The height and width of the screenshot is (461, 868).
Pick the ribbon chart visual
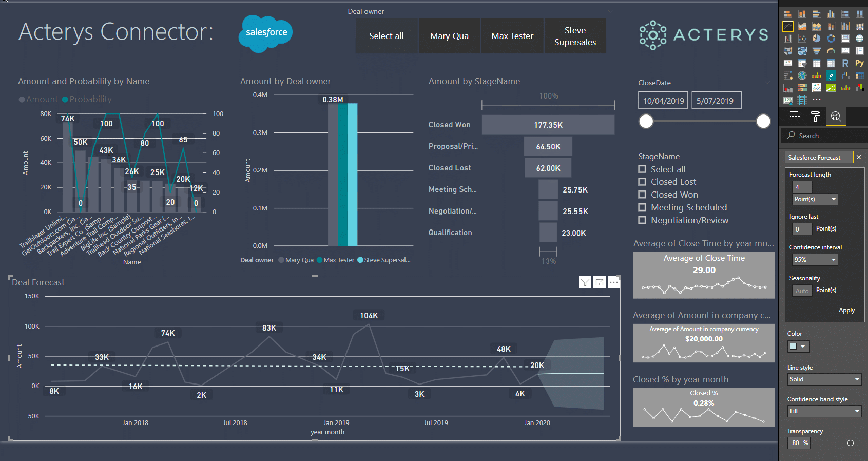click(860, 26)
